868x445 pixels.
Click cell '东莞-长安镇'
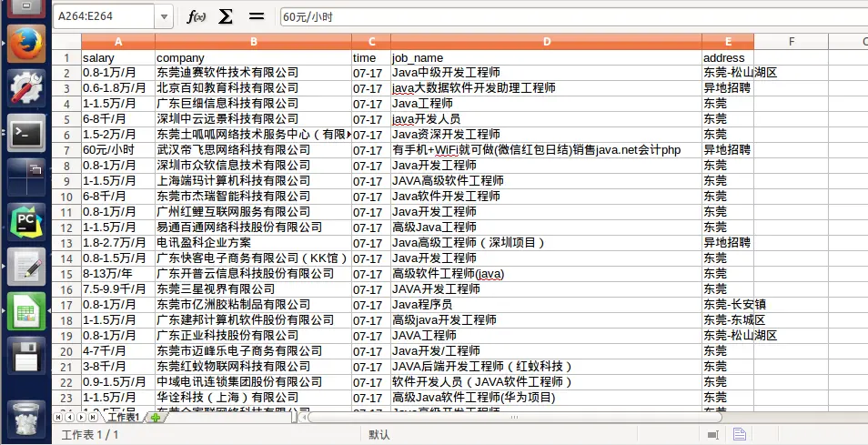[728, 306]
